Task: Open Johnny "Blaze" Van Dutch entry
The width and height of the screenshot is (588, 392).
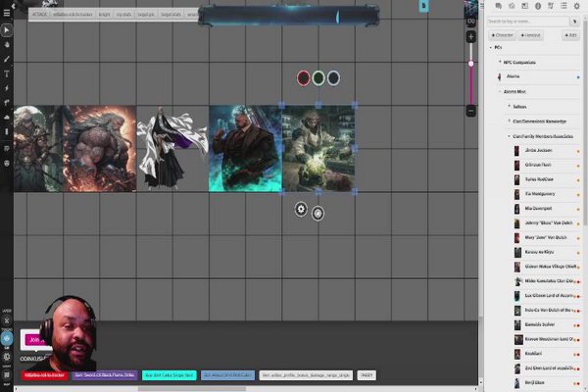Action: 546,223
